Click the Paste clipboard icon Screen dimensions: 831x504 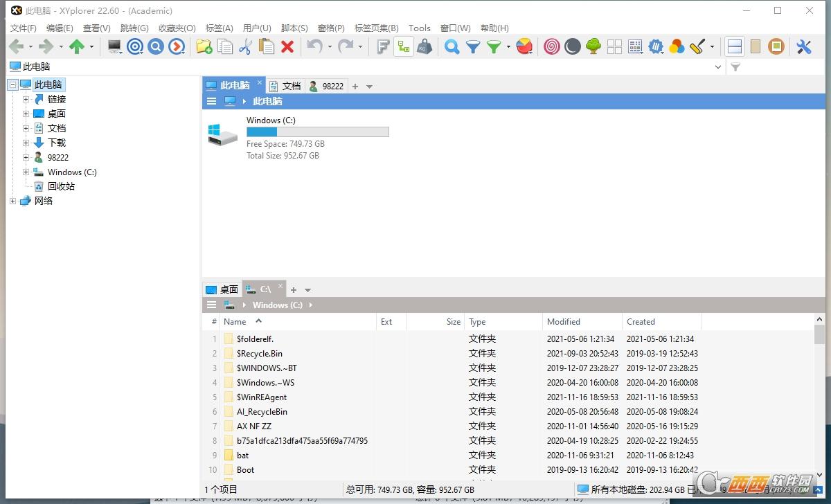(x=267, y=46)
